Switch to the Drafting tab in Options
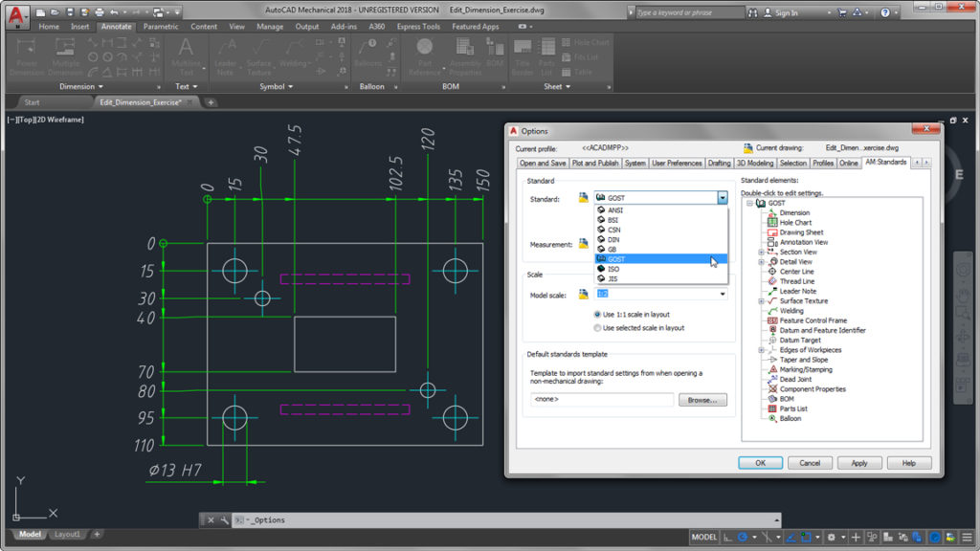Viewport: 980px width, 551px height. coord(719,164)
